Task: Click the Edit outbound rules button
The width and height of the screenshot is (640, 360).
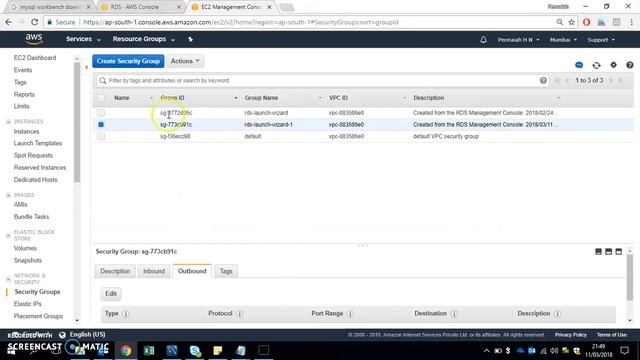Action: coord(111,293)
